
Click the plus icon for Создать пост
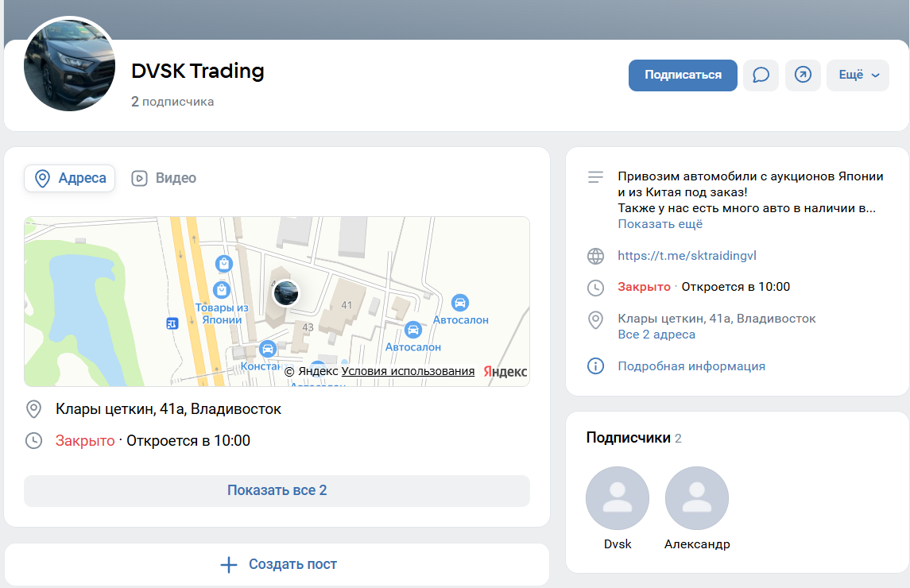point(229,565)
